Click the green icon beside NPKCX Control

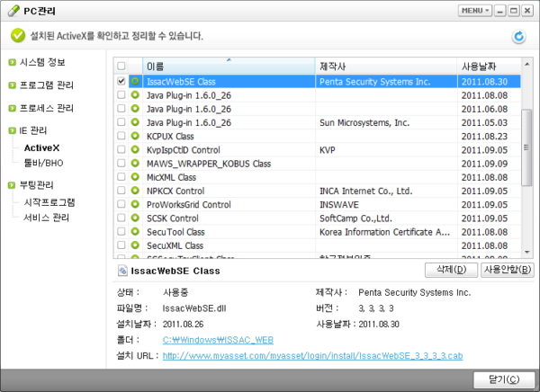coord(135,191)
